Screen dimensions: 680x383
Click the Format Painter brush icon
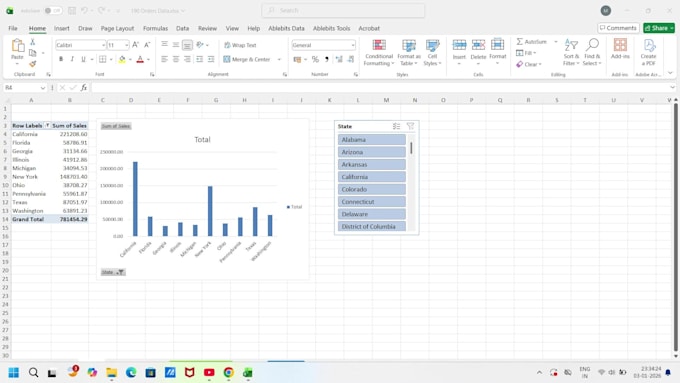pos(33,64)
